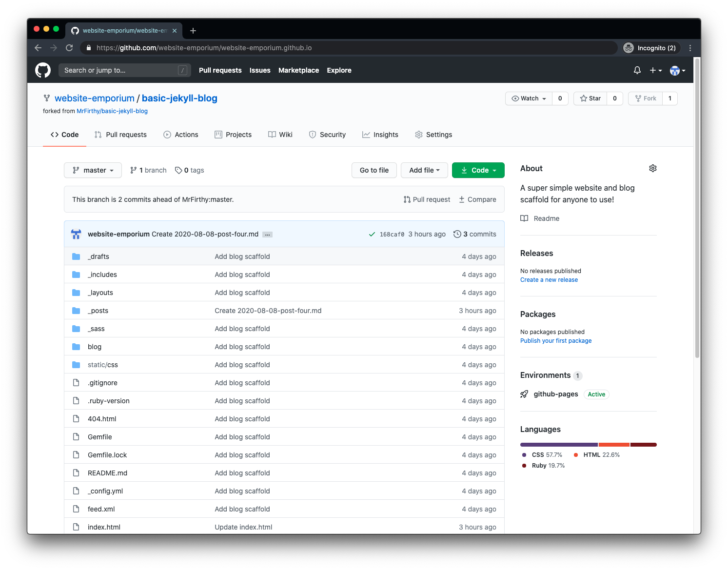
Task: Star this repository
Action: [x=590, y=98]
